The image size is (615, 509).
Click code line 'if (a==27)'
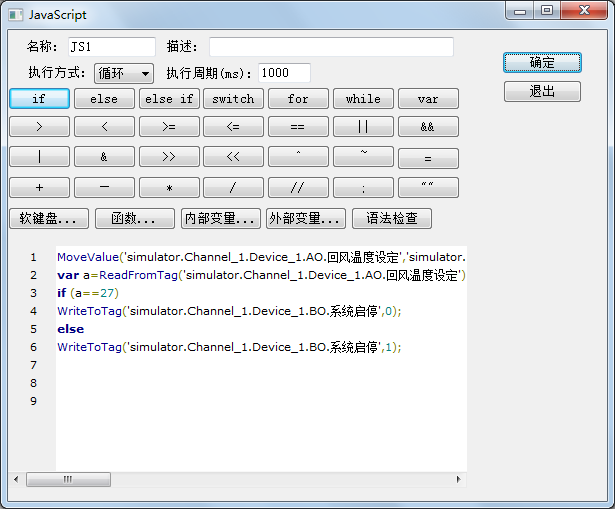[x=88, y=293]
